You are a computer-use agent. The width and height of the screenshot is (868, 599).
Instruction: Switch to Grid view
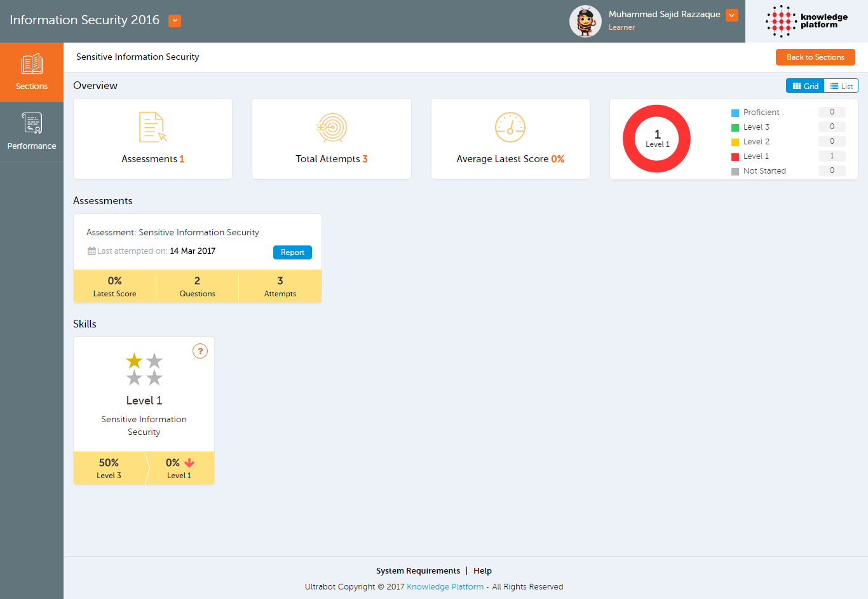click(x=805, y=86)
